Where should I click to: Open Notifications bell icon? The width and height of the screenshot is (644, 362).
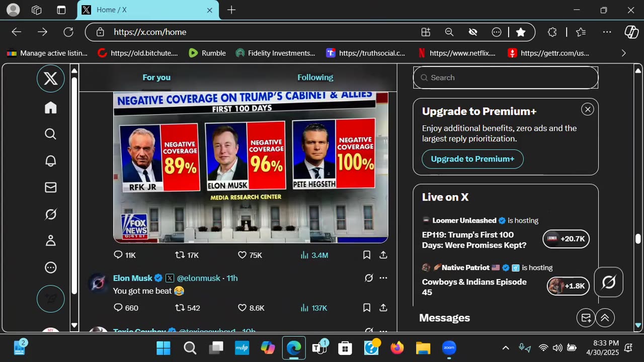tap(51, 161)
